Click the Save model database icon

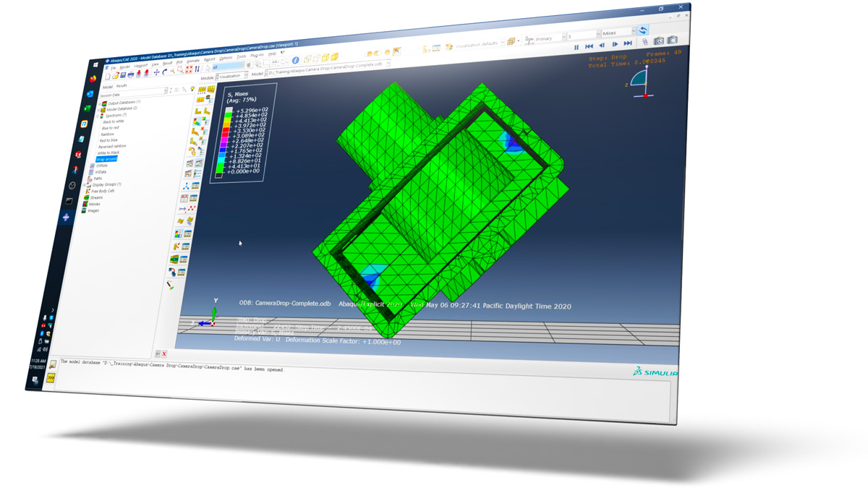click(123, 75)
